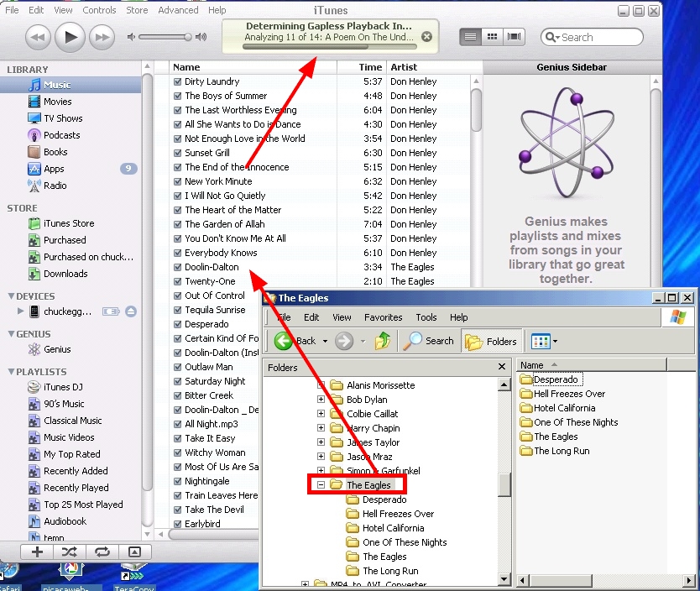The image size is (700, 591).
Task: Uncheck The Boys of Summer song
Action: pyautogui.click(x=177, y=96)
